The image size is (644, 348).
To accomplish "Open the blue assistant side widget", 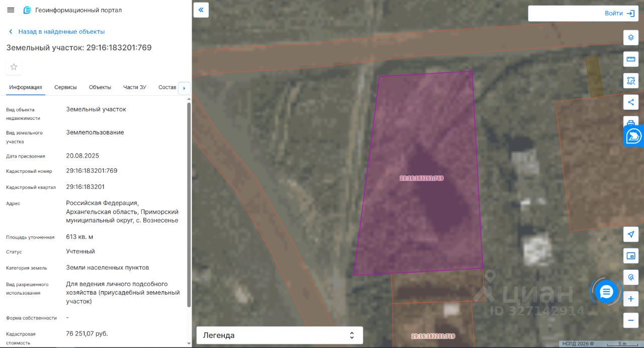I will tap(634, 136).
